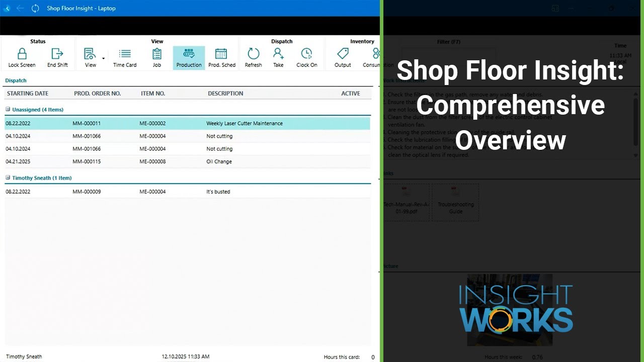Screen dimensions: 644x362
Task: Click ME-000004 in the It's busted row
Action: (152, 192)
